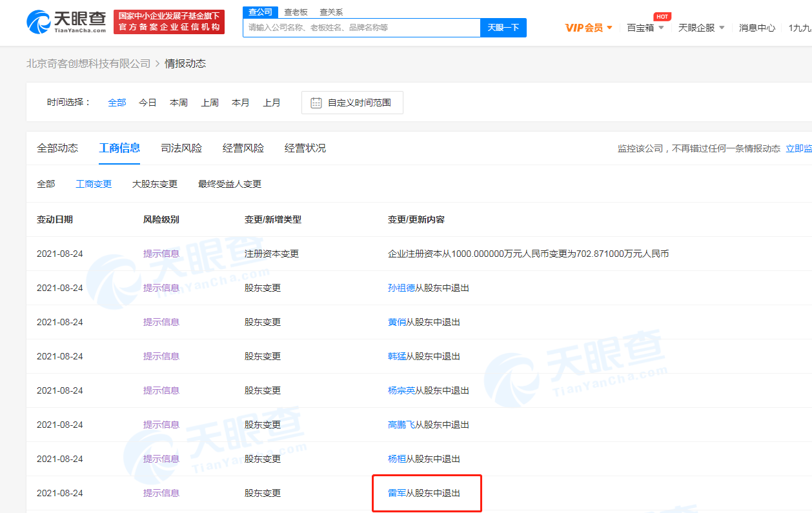This screenshot has width=812, height=513.
Task: Filter time by 本周
Action: click(178, 103)
